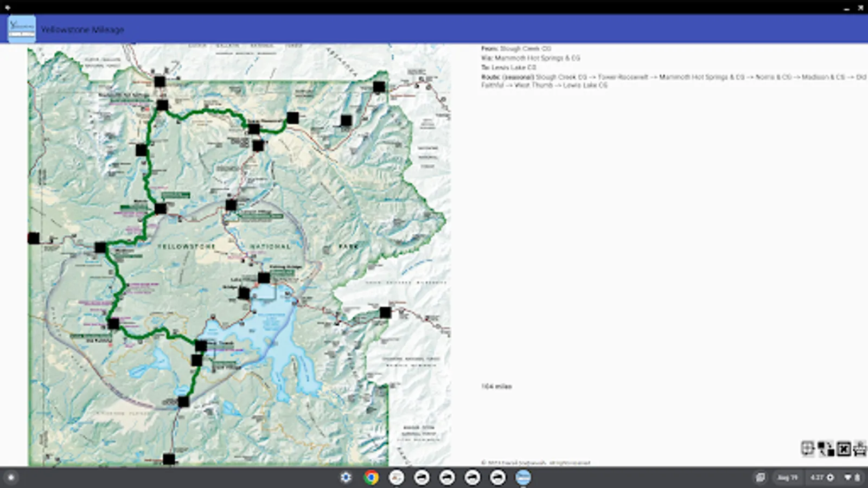The image size is (868, 488).
Task: Select the Old Faithful map marker
Action: coord(113,324)
